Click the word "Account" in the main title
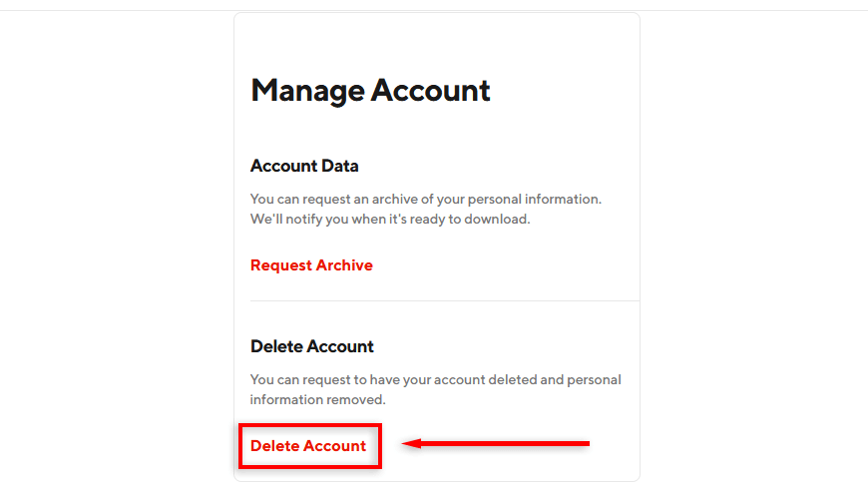The width and height of the screenshot is (868, 498). click(x=431, y=91)
